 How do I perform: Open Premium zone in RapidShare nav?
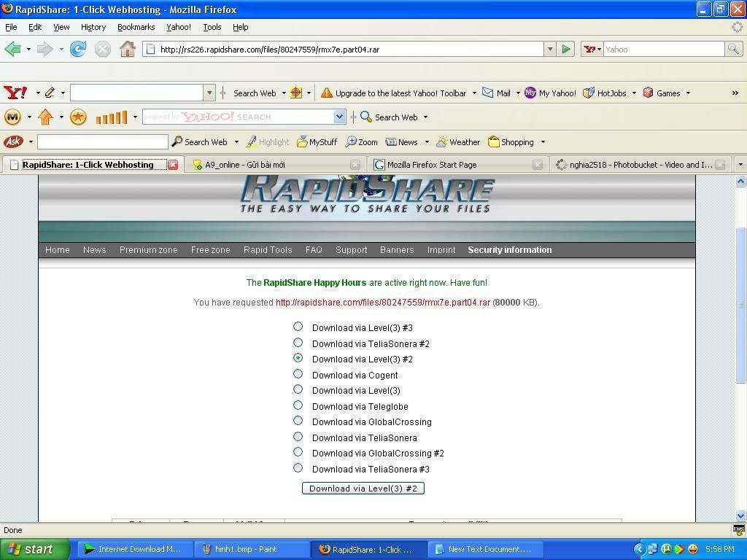point(149,250)
